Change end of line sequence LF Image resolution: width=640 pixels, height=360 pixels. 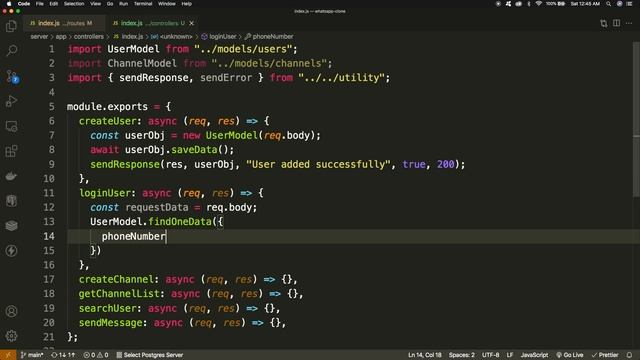510,355
